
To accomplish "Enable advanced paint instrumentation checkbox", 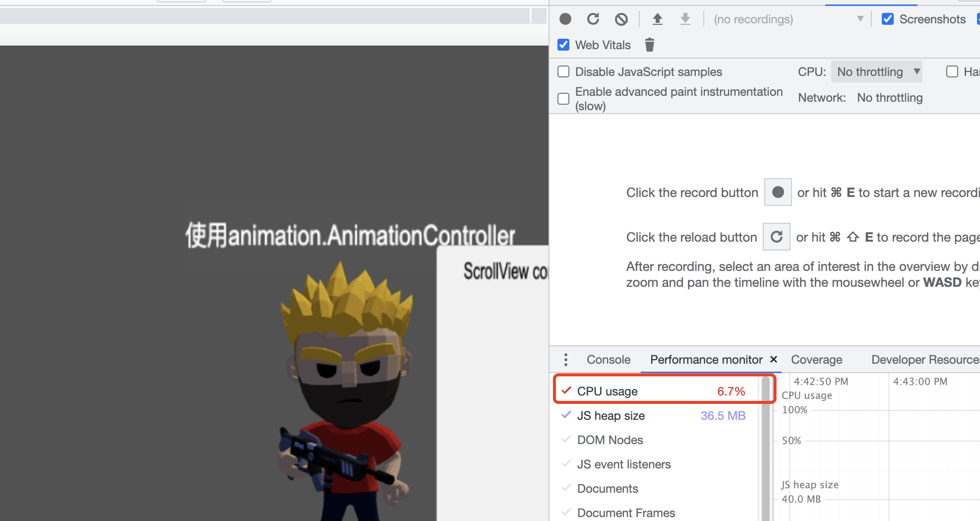I will (563, 99).
